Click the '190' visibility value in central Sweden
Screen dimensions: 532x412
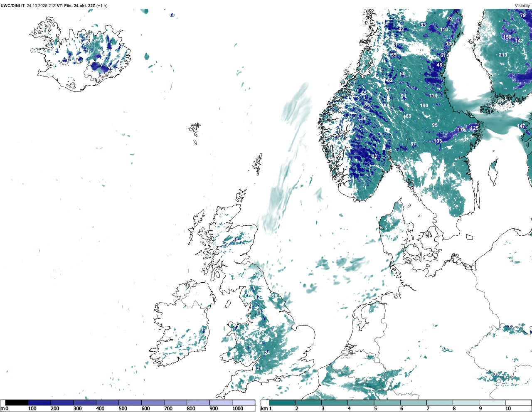point(424,106)
